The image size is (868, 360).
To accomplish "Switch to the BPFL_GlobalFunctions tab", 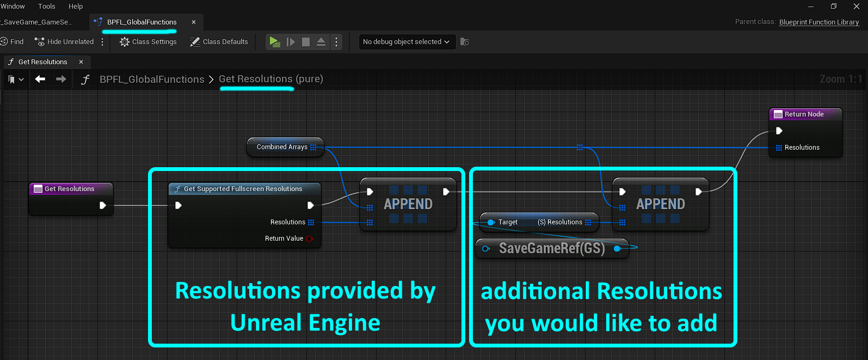I will click(x=141, y=22).
